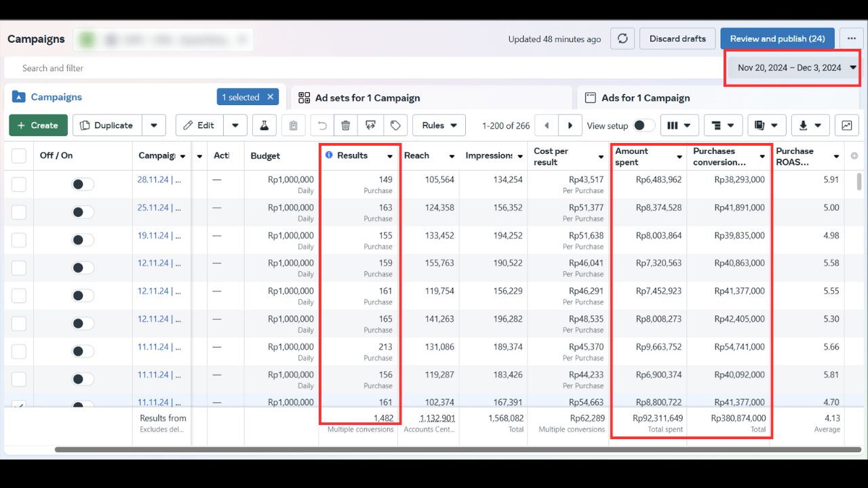Click Review and publish (24) button
868x488 pixels.
(777, 39)
